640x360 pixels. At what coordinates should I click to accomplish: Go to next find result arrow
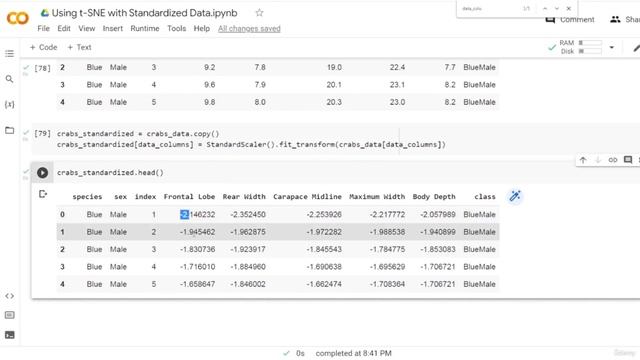pos(557,9)
